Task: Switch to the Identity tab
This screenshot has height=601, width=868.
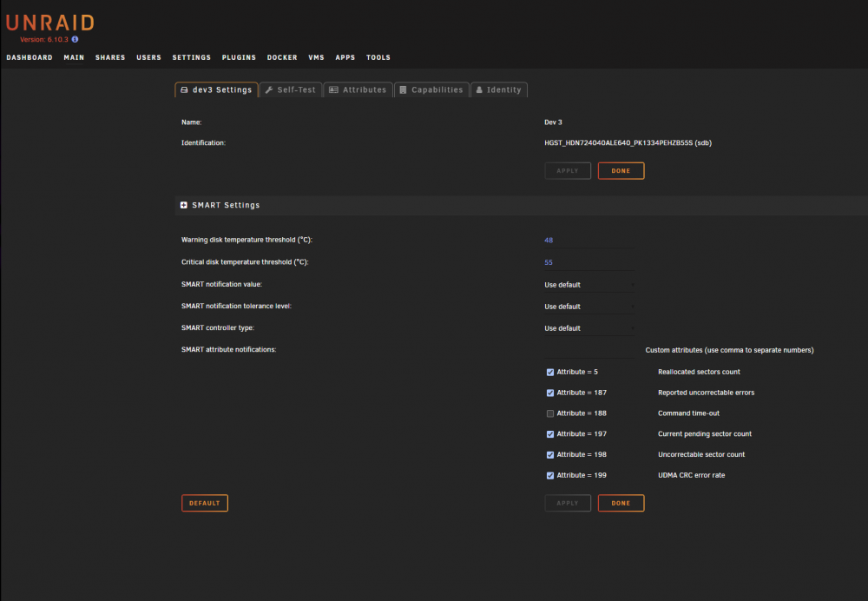Action: (499, 89)
